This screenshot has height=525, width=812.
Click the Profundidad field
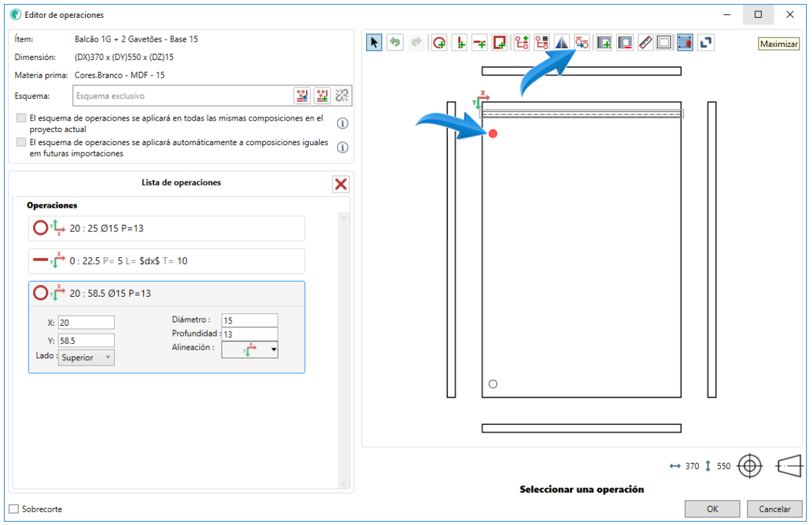[250, 334]
